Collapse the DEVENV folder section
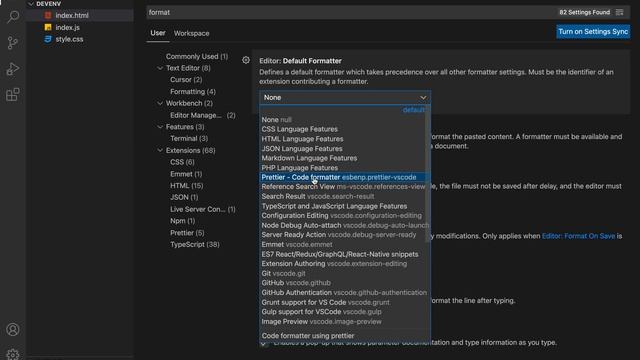Viewport: 640px width, 360px height. pos(31,4)
